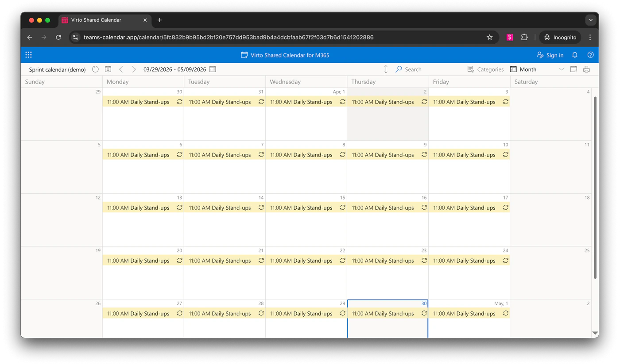Click the print icon in toolbar
This screenshot has width=620, height=364.
[586, 69]
